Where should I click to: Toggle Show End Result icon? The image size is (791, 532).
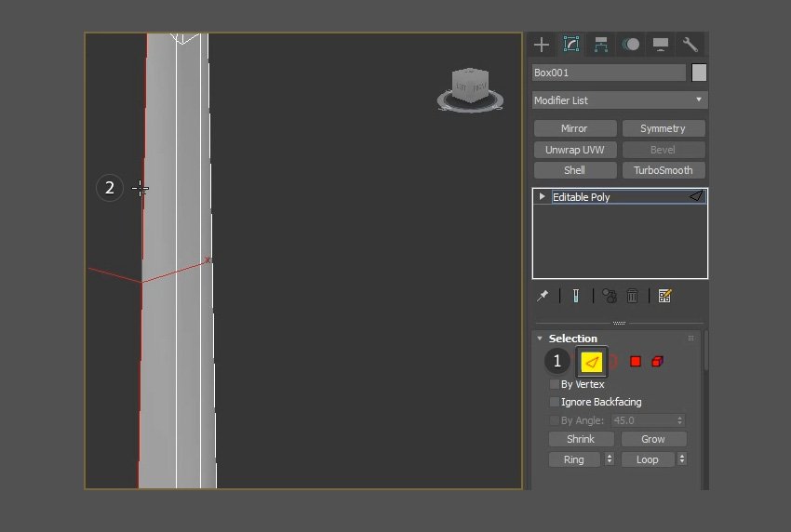coord(577,296)
